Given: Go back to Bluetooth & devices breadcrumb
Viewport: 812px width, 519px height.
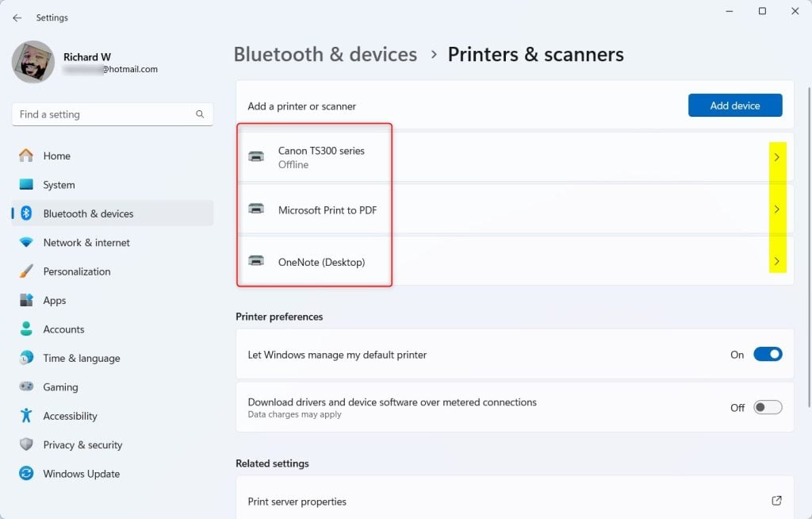Looking at the screenshot, I should click(x=325, y=55).
